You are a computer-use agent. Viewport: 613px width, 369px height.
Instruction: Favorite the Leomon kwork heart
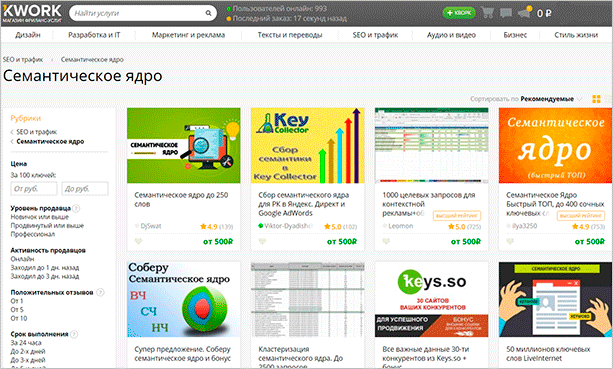pyautogui.click(x=386, y=241)
